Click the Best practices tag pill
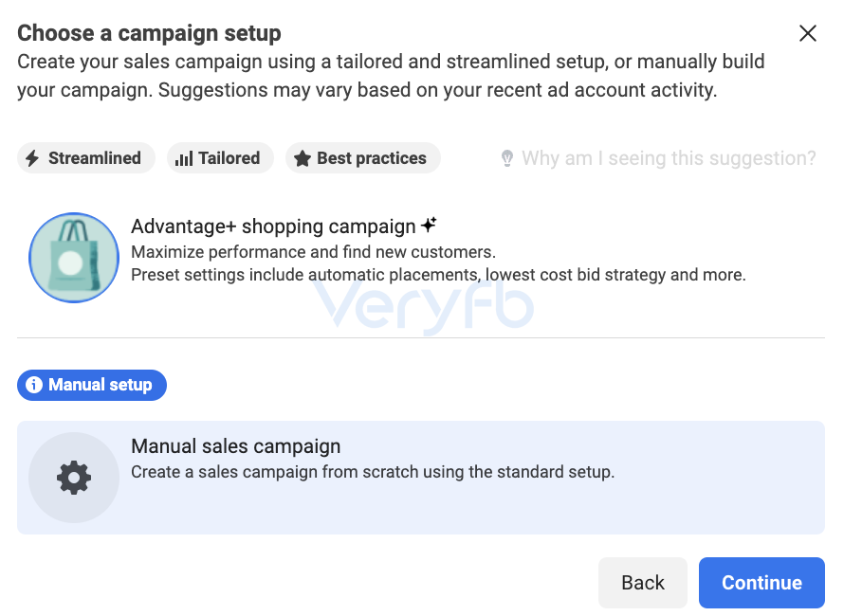Image resolution: width=844 pixels, height=616 pixels. (x=363, y=158)
